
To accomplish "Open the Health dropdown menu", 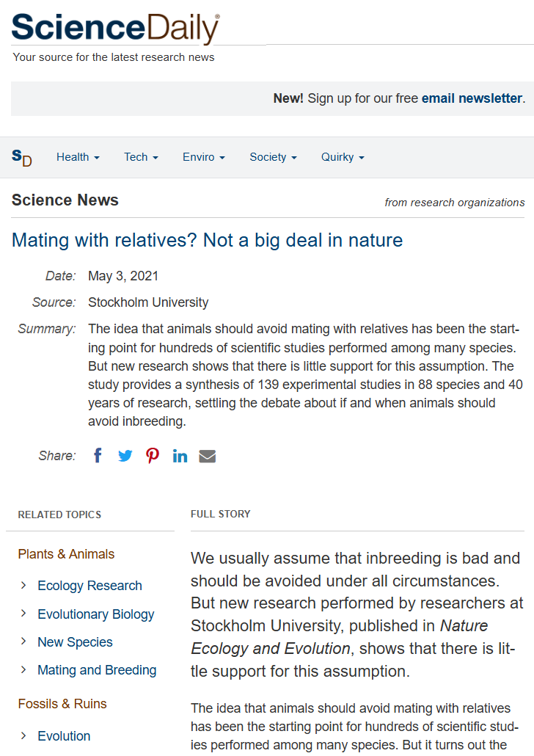I will pos(78,157).
